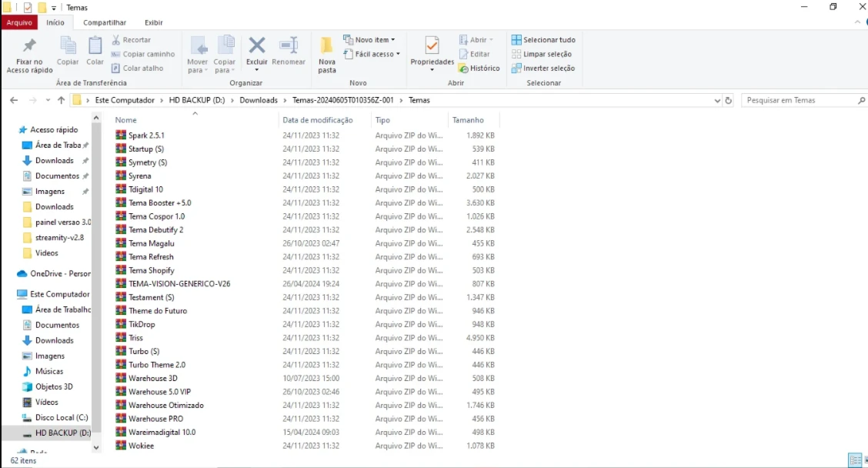
Task: Open Histórico from the ribbon
Action: (x=479, y=69)
